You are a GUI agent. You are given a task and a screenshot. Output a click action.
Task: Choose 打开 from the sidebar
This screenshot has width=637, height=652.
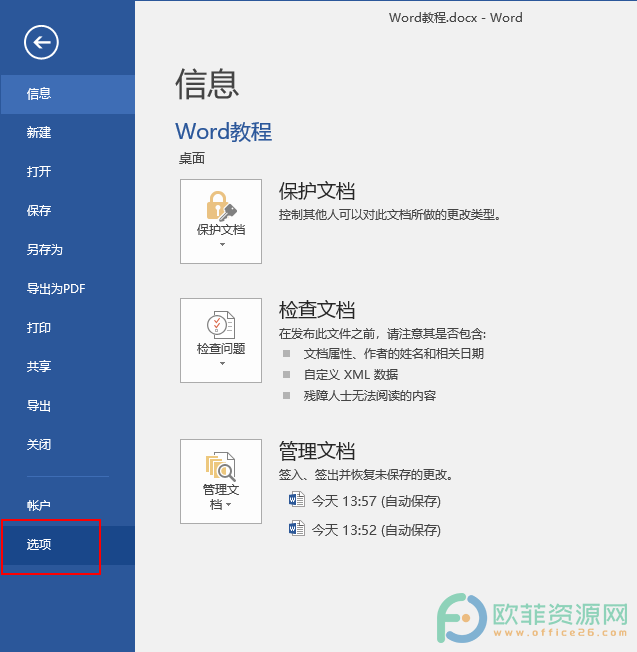(67, 171)
